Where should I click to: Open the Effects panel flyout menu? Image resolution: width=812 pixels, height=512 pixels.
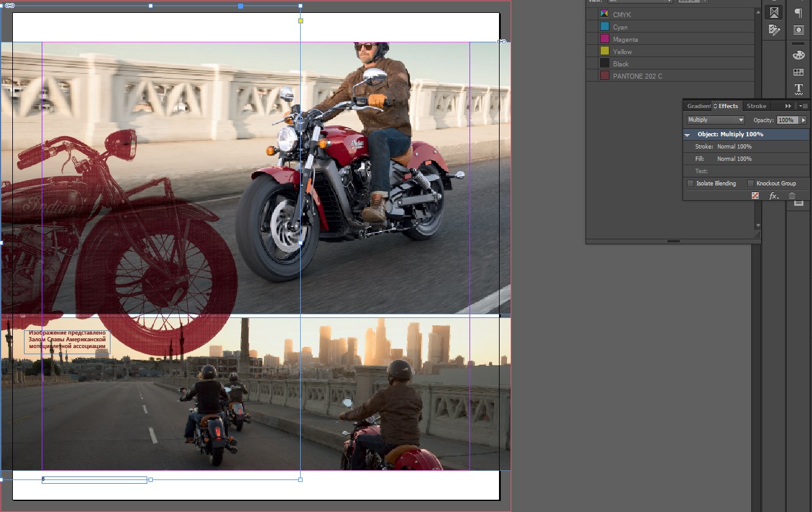pos(803,106)
